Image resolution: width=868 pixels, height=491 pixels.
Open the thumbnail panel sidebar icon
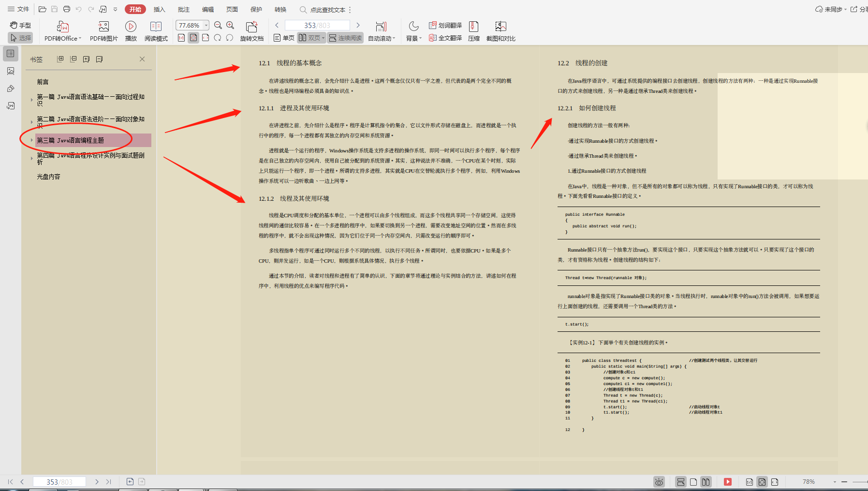coord(11,71)
